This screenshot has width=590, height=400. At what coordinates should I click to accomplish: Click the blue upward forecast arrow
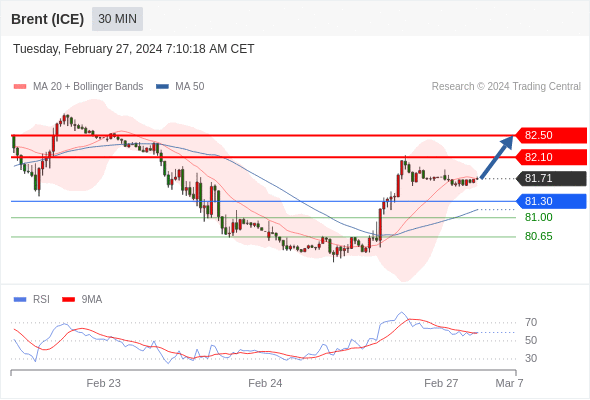(497, 157)
